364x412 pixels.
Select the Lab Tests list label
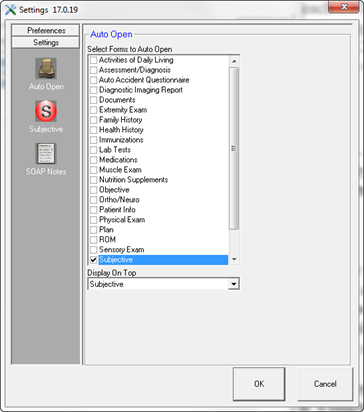(115, 150)
